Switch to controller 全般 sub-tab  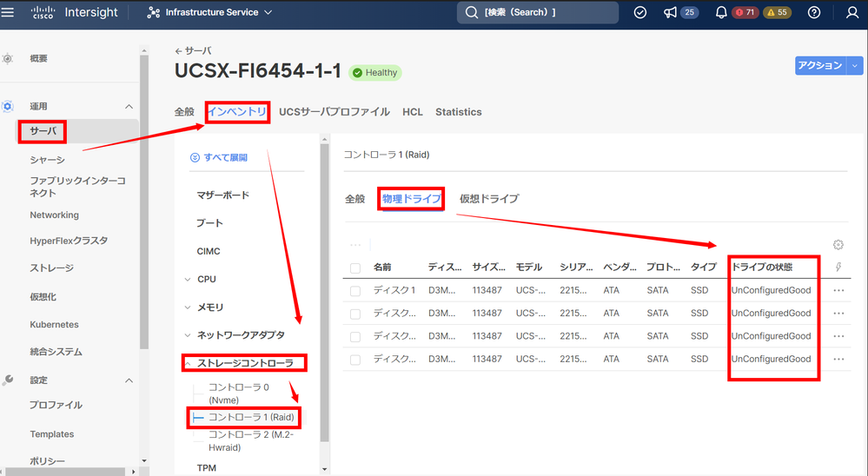tap(354, 199)
